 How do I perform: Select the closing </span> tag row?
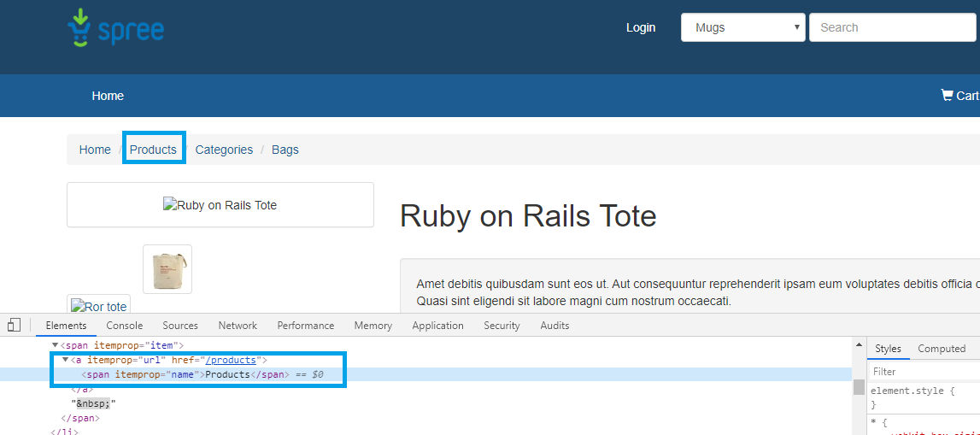(x=80, y=418)
